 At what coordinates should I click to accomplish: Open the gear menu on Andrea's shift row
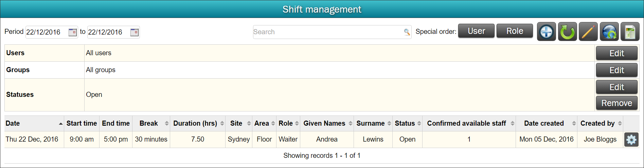coord(631,140)
